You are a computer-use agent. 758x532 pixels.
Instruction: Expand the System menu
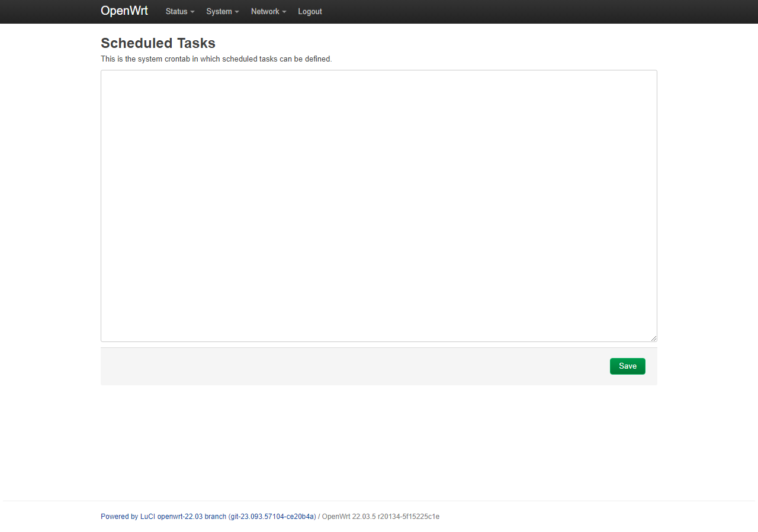(223, 11)
